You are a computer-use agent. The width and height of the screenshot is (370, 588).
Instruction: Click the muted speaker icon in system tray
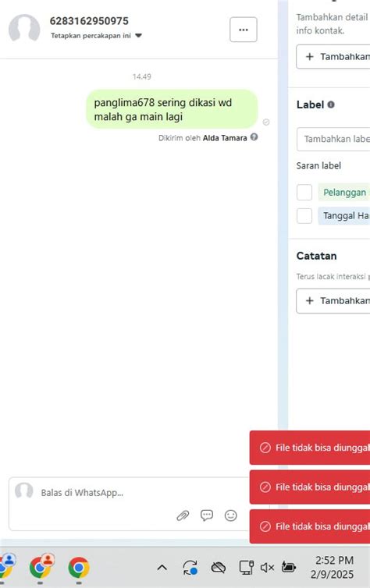pyautogui.click(x=267, y=568)
